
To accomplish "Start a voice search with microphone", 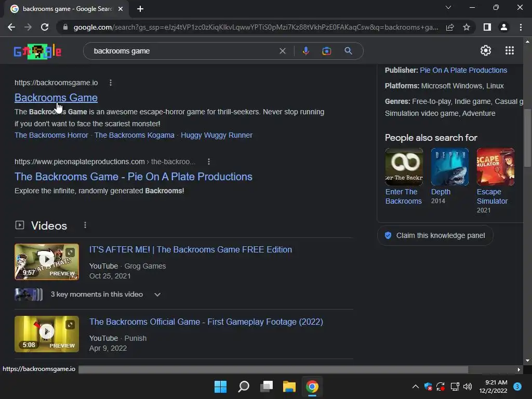I will coord(305,51).
